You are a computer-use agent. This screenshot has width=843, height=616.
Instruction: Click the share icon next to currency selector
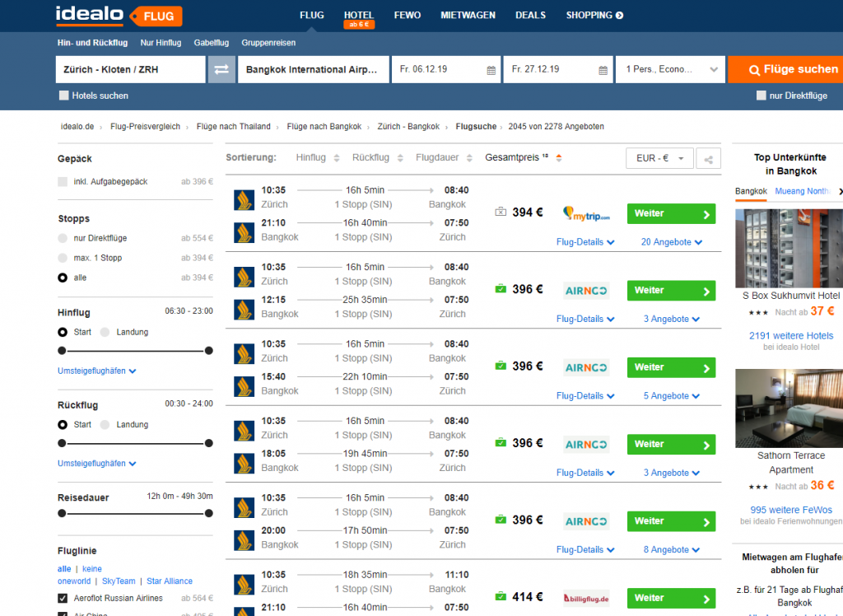coord(706,159)
